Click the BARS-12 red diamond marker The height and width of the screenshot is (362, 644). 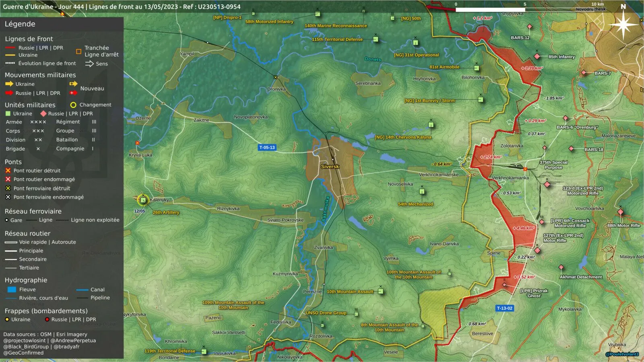[x=530, y=27]
